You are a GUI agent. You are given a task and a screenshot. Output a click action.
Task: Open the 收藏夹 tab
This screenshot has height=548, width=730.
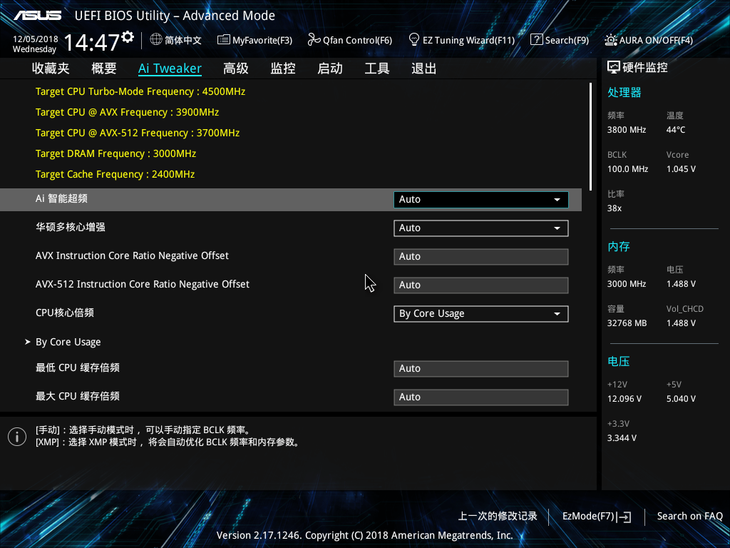[50, 68]
